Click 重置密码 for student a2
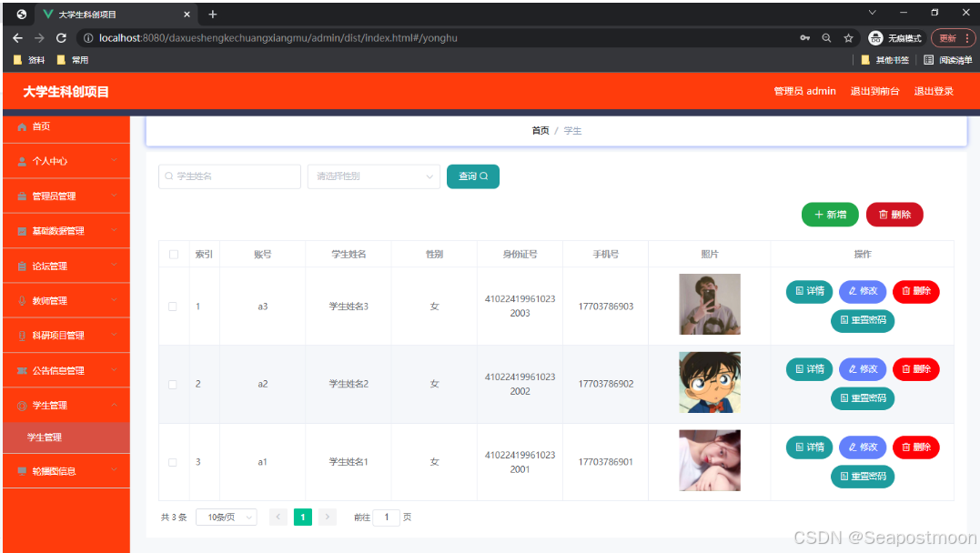The width and height of the screenshot is (980, 553). pyautogui.click(x=862, y=398)
